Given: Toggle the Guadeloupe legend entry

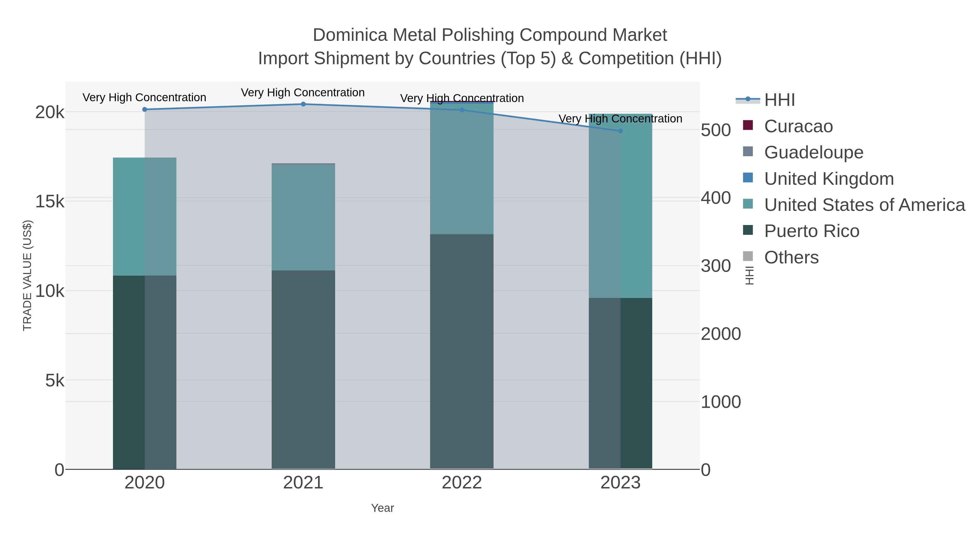Looking at the screenshot, I should (803, 152).
